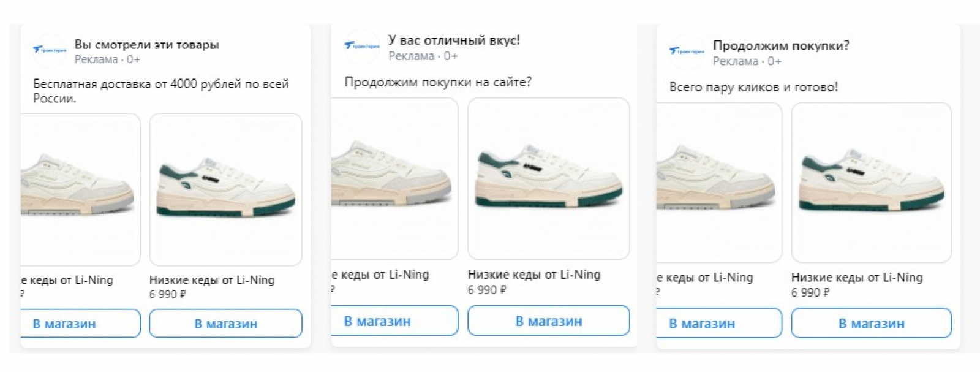Click "Низкие кеды от Li-Ning" title in the middle ad

(534, 275)
